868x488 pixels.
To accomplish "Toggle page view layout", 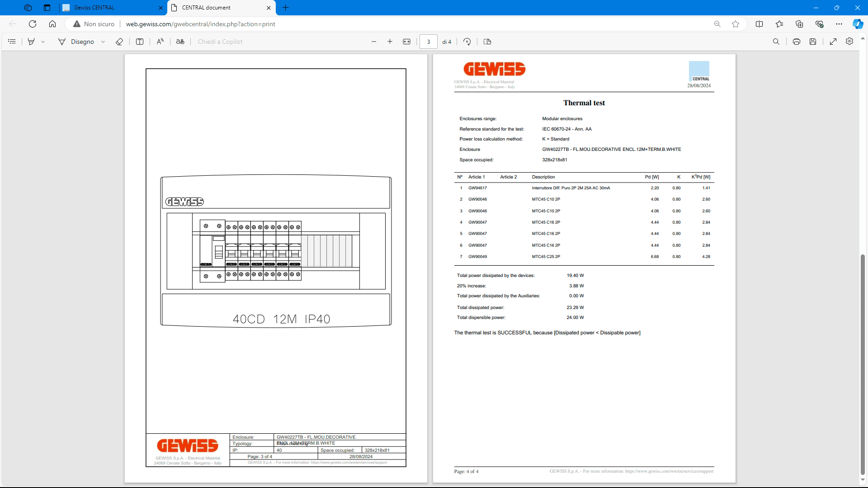I will click(487, 42).
